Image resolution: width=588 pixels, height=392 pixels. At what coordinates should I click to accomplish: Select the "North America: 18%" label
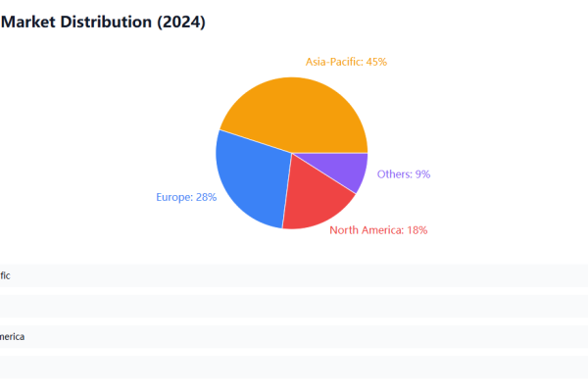pyautogui.click(x=378, y=230)
